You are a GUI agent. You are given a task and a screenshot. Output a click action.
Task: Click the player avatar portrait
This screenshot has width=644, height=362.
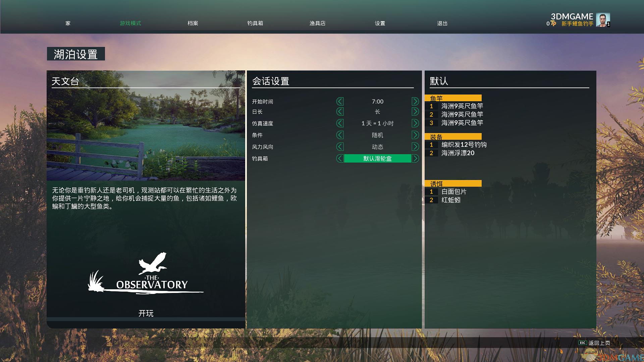pyautogui.click(x=602, y=20)
